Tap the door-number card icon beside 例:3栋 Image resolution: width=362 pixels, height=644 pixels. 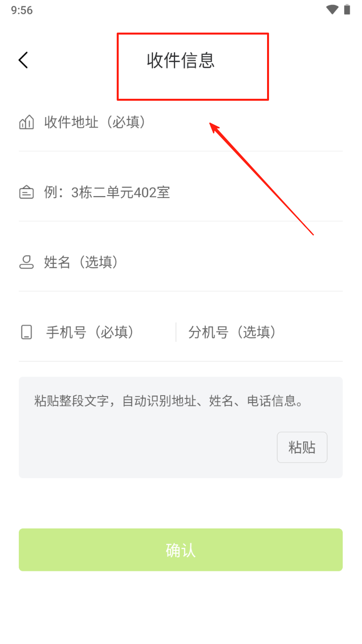coord(26,192)
